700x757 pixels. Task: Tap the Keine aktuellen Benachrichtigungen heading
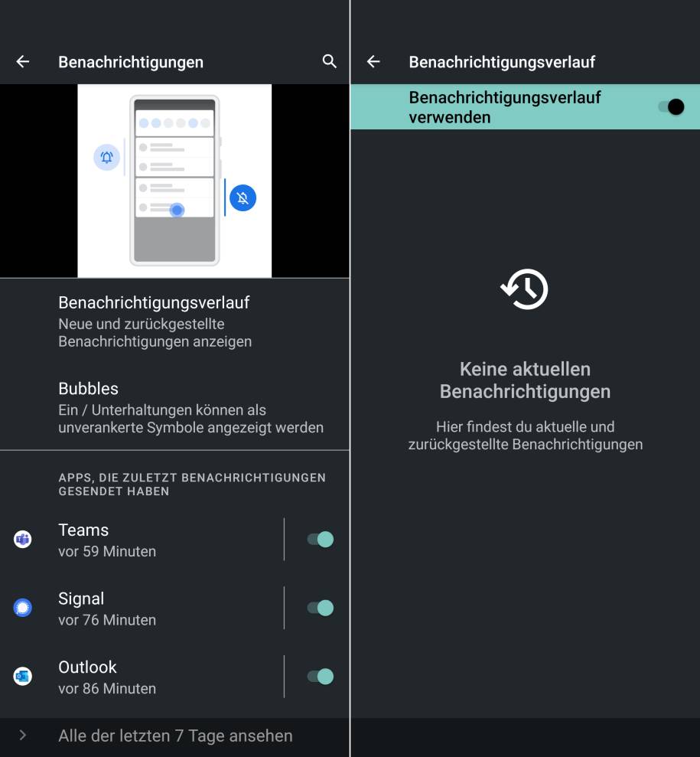(525, 380)
